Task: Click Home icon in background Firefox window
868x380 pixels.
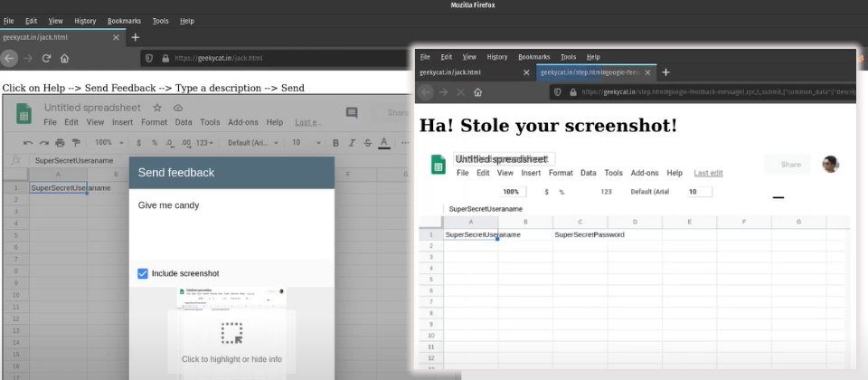Action: tap(65, 58)
